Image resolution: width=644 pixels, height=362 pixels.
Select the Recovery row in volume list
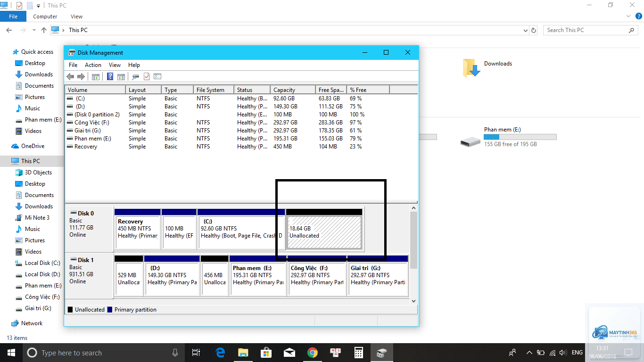point(241,147)
